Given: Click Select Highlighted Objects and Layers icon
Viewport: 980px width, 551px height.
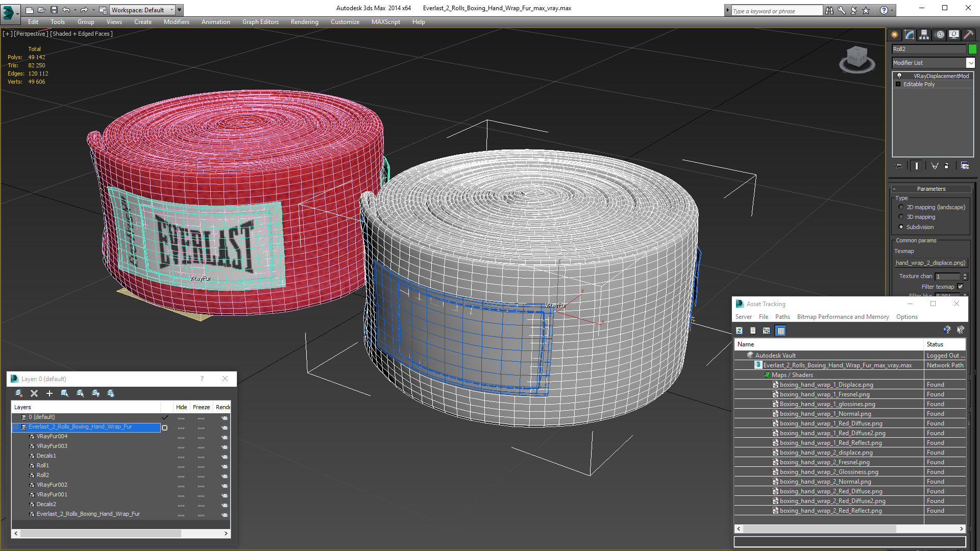Looking at the screenshot, I should pyautogui.click(x=65, y=393).
